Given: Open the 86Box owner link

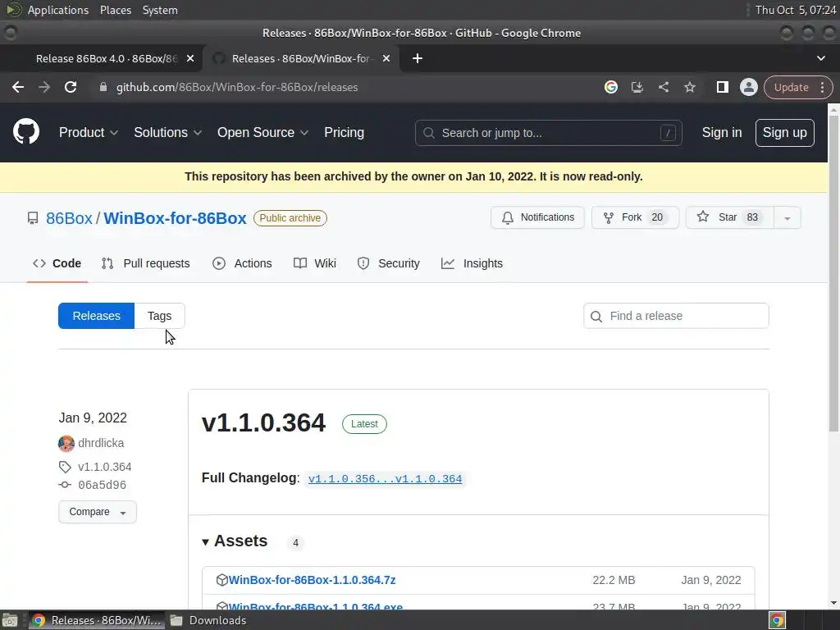Looking at the screenshot, I should click(69, 218).
